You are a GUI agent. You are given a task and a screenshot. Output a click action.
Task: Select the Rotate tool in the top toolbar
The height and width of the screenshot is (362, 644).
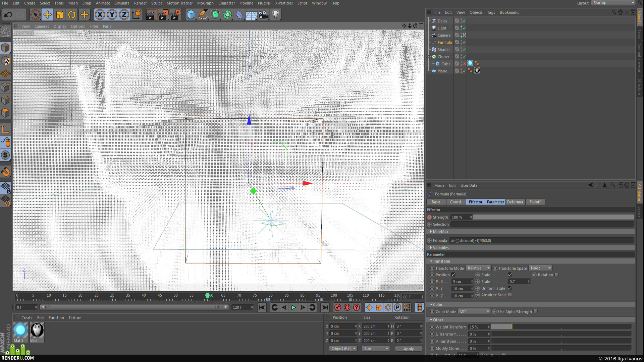point(72,15)
